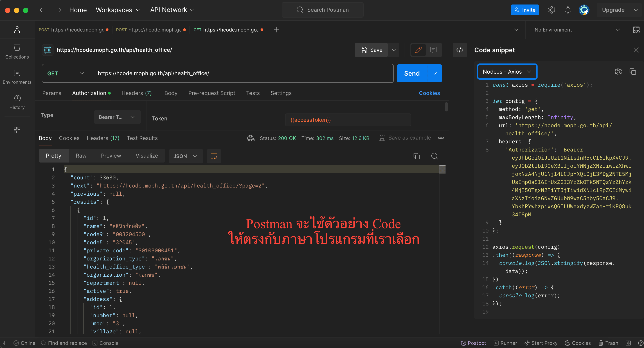Screen dimensions: 644x348
Task: Switch to comment mode toggle
Action: pyautogui.click(x=433, y=50)
